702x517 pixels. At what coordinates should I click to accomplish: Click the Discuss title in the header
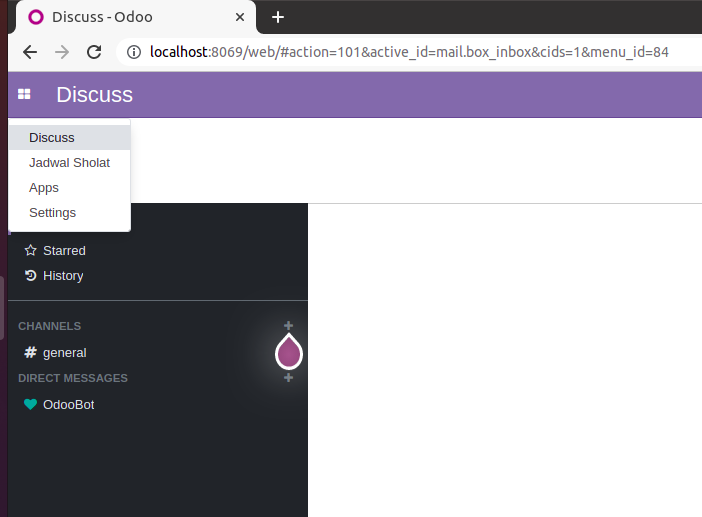[x=94, y=95]
